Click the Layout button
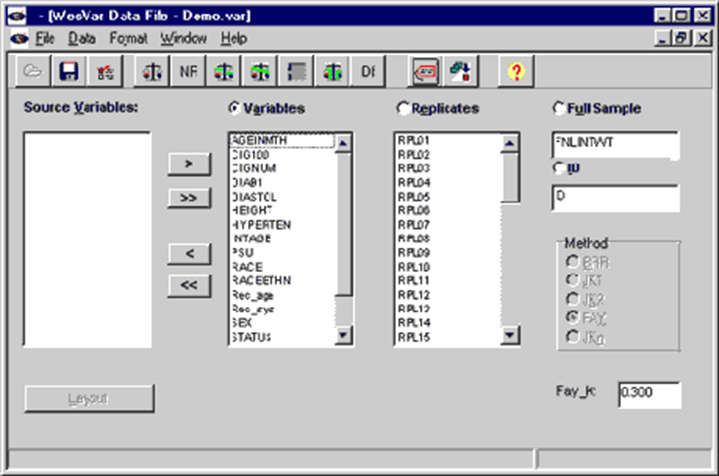Image resolution: width=719 pixels, height=476 pixels. click(89, 399)
